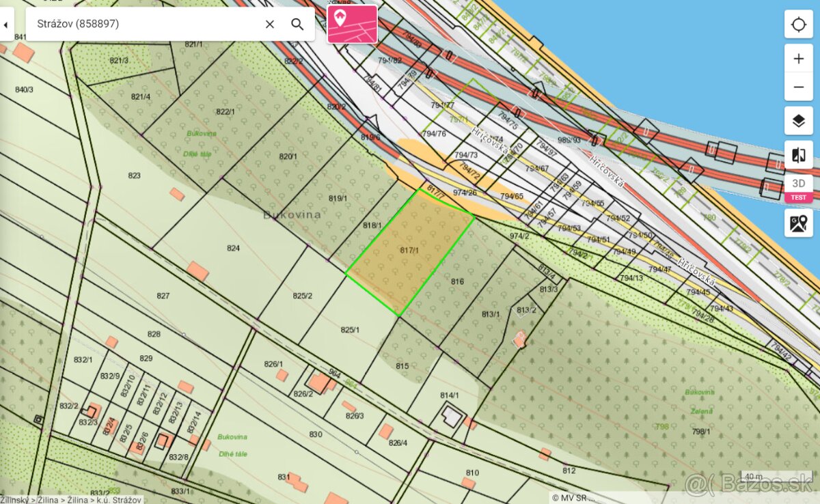Center the map on my location
Screen dimensions: 820x504
point(798,25)
